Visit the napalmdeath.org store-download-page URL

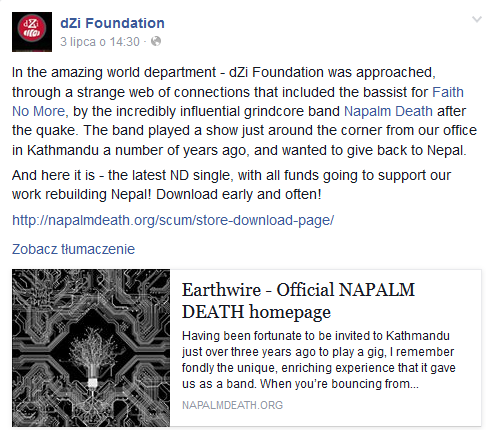coord(173,220)
